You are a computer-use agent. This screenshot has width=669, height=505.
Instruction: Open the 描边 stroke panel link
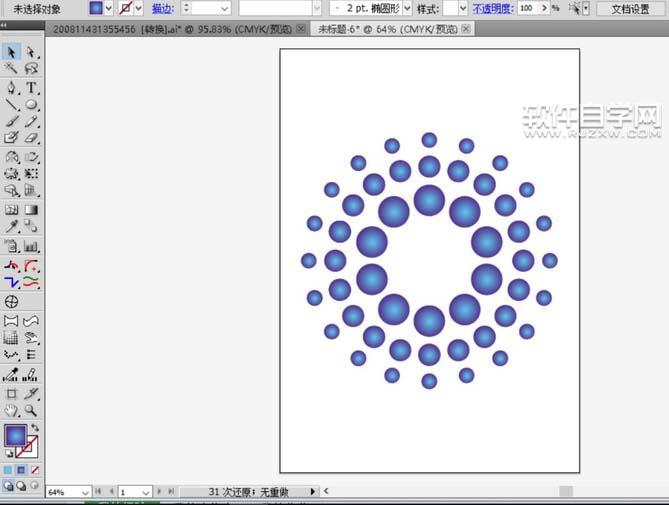(163, 8)
